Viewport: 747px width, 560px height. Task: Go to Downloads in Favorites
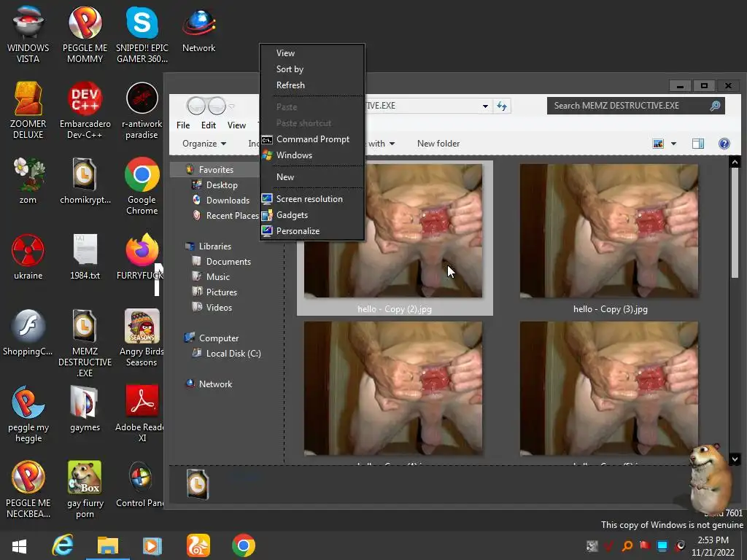pos(221,201)
